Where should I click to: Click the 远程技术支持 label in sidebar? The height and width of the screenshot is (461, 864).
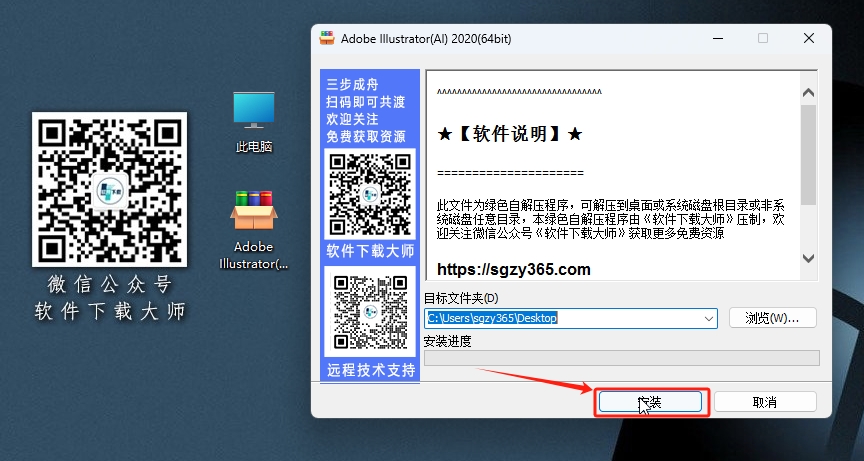pyautogui.click(x=370, y=370)
